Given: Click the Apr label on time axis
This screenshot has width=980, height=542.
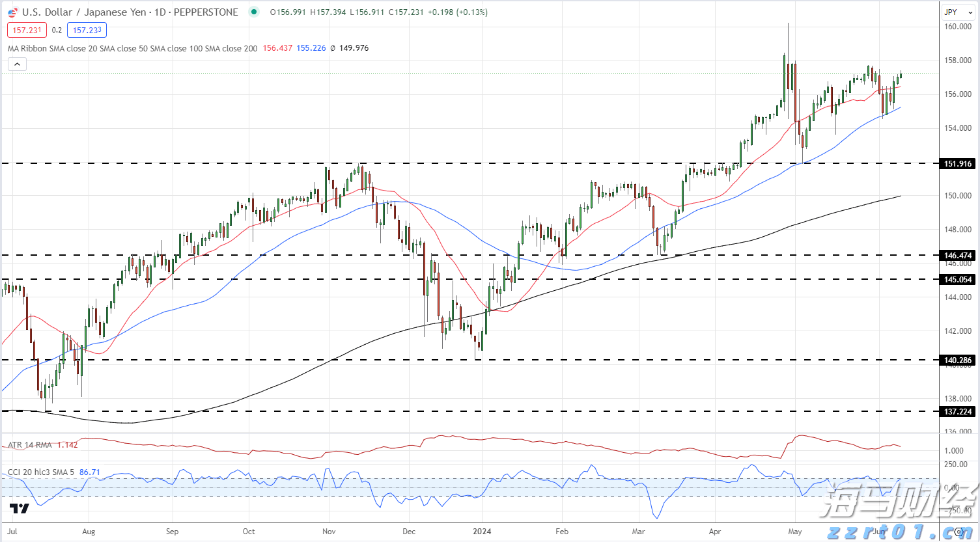Looking at the screenshot, I should [715, 532].
